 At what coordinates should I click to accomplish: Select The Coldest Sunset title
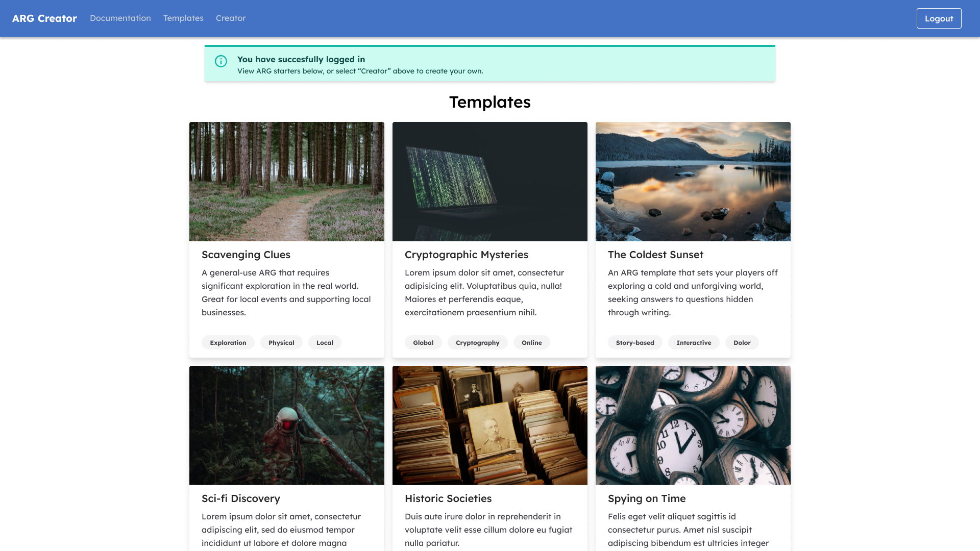pos(655,255)
